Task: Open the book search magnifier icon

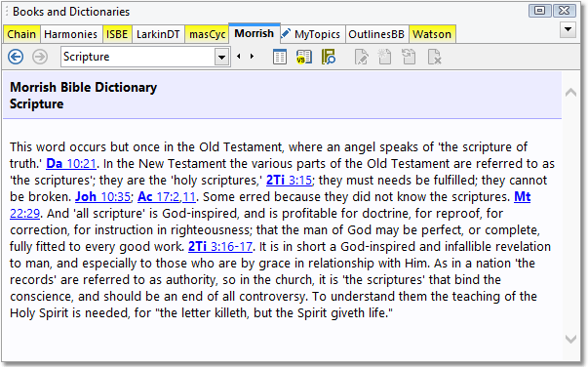Action: (329, 57)
